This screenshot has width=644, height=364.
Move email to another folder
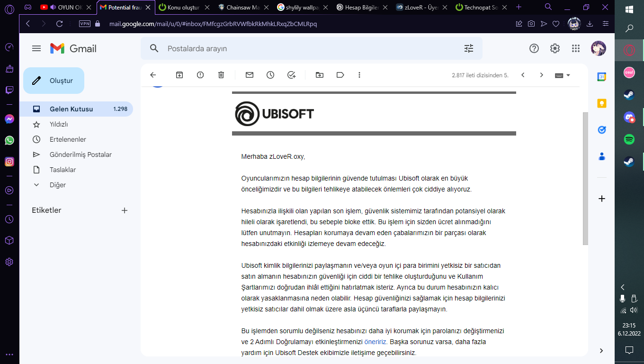pos(320,75)
